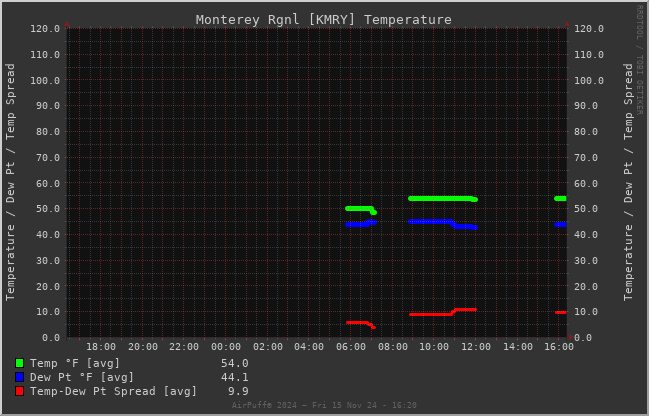Click the left axis 100.0 label

[x=45, y=80]
